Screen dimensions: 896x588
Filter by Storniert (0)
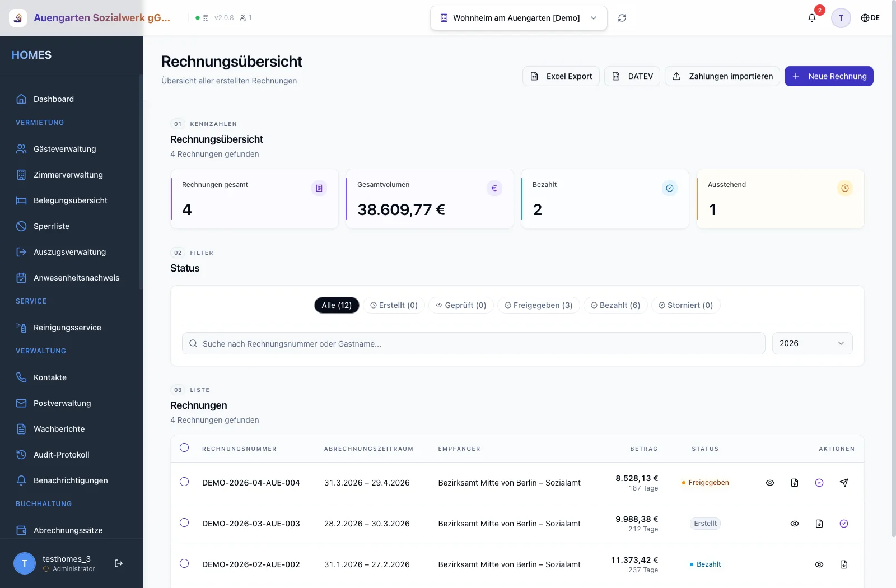click(686, 305)
